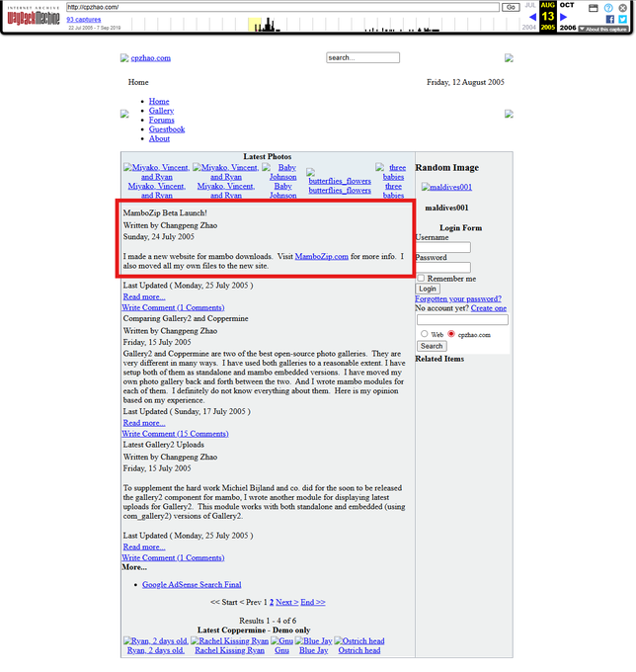The width and height of the screenshot is (636, 672).
Task: Open maldives001 random image
Action: click(x=446, y=187)
